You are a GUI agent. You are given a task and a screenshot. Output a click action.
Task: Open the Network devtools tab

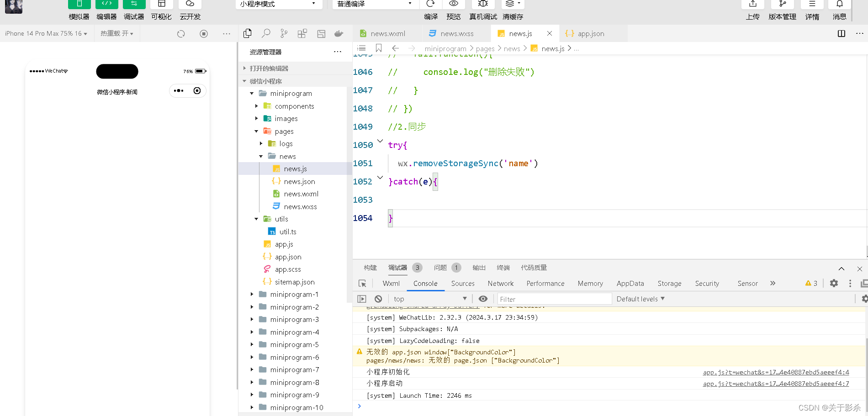[x=501, y=284]
